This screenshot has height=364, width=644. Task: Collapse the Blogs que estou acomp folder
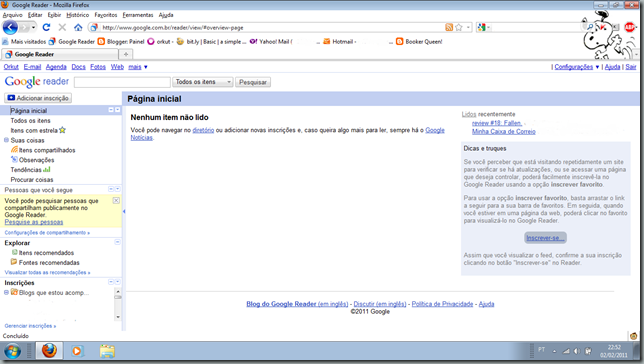(x=6, y=293)
